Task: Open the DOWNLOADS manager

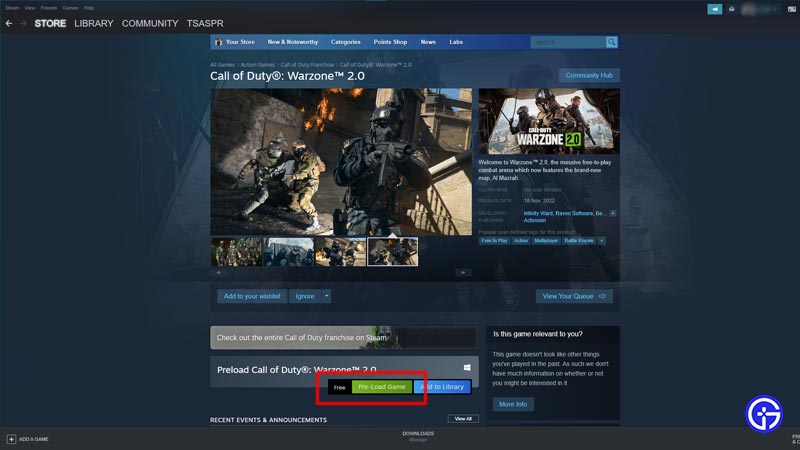Action: [418, 436]
